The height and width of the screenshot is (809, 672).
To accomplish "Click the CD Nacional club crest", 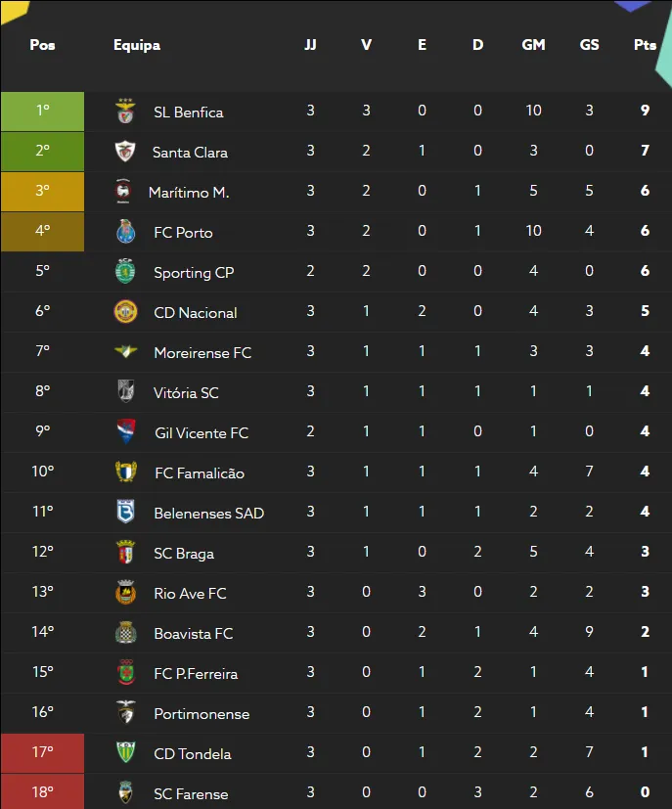I will [x=125, y=312].
